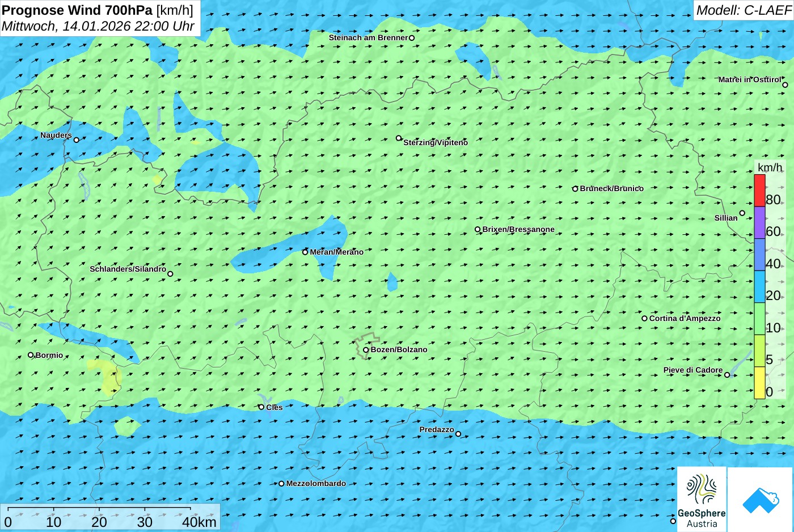Click the 'Mezzolombardo' label text
The height and width of the screenshot is (532, 794).
[x=316, y=483]
